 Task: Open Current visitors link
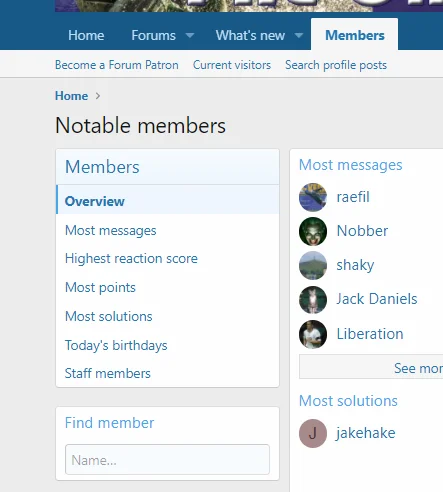[x=232, y=65]
